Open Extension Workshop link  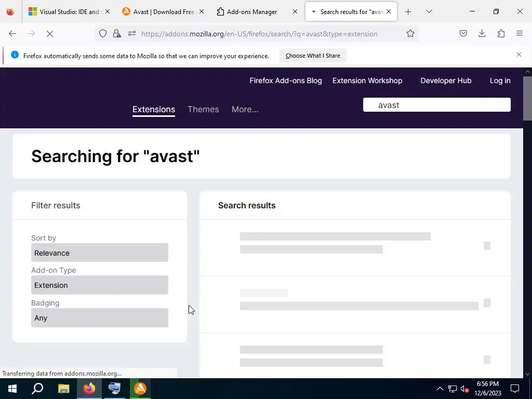click(x=367, y=81)
